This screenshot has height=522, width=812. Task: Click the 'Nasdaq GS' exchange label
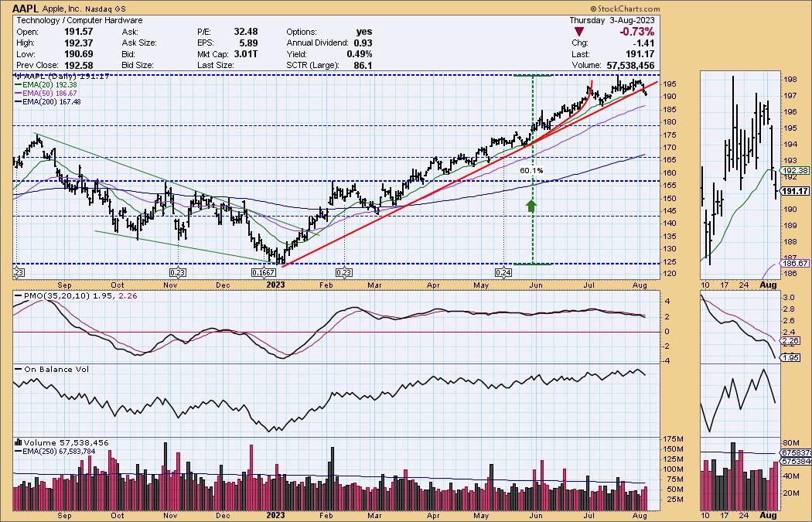click(x=104, y=9)
